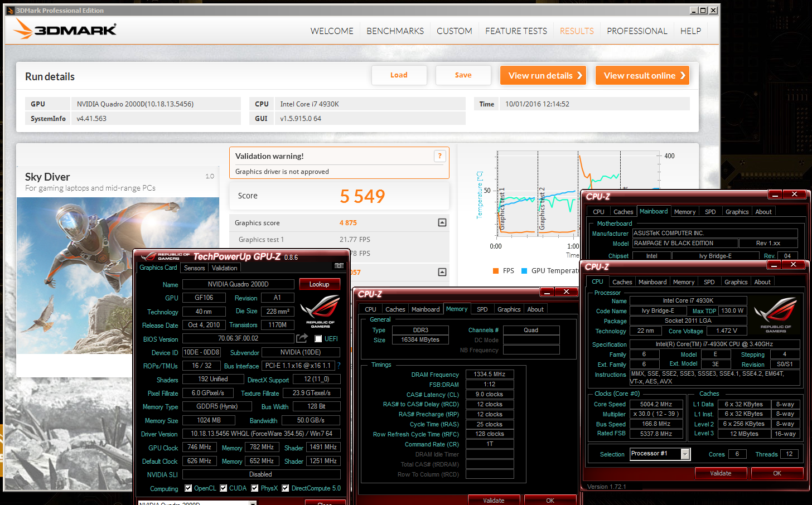Open the CUSTOM section
Screen dimensions: 812x505
pos(455,31)
